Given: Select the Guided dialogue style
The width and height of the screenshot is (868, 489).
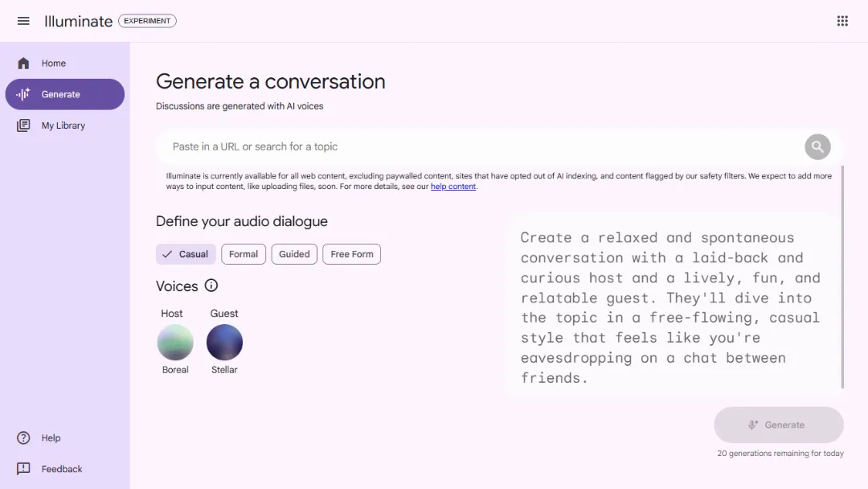Looking at the screenshot, I should pyautogui.click(x=294, y=254).
